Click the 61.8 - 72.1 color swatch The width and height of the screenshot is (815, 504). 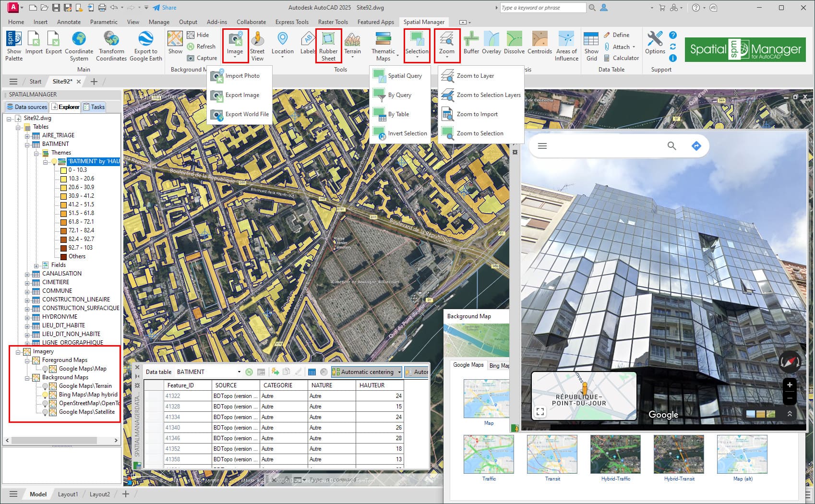point(63,222)
